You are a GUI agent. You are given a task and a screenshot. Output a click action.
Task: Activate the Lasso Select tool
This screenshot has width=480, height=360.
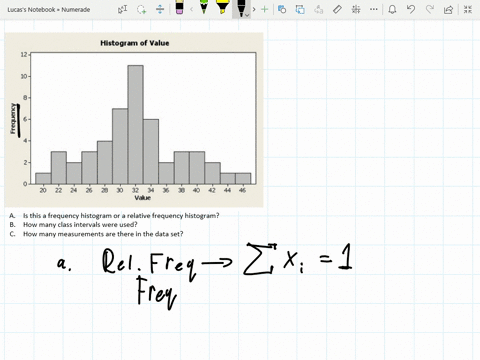point(141,9)
